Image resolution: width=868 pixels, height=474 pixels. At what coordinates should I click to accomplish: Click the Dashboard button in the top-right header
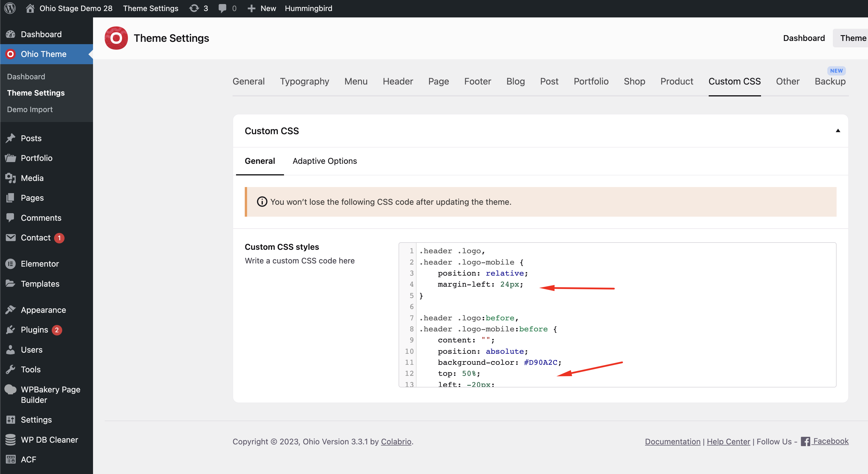click(804, 38)
